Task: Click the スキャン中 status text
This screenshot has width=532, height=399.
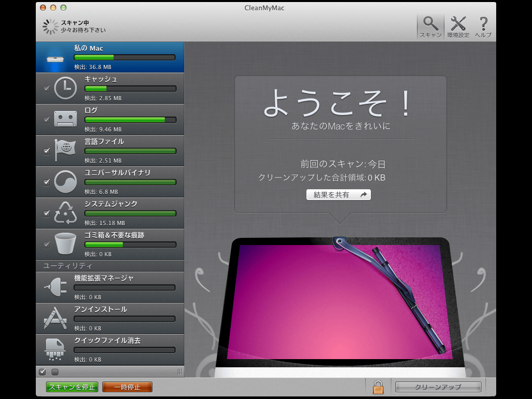Action: point(75,23)
